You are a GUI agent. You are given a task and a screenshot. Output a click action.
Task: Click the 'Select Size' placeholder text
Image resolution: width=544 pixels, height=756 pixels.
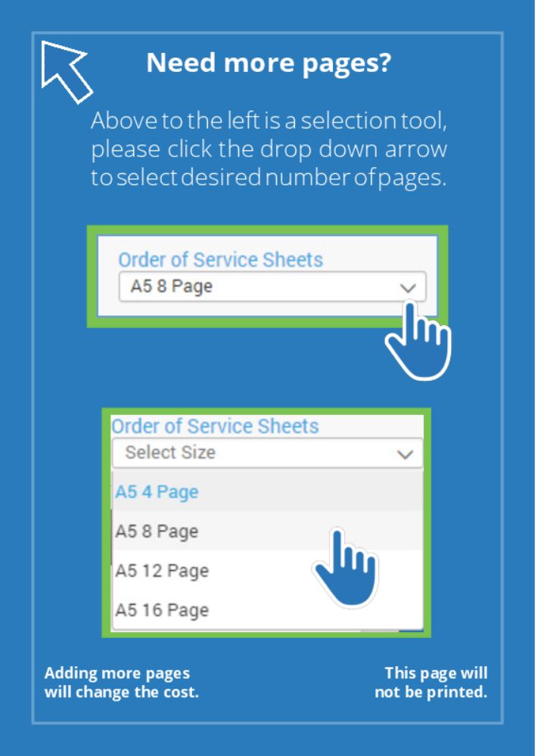click(170, 453)
